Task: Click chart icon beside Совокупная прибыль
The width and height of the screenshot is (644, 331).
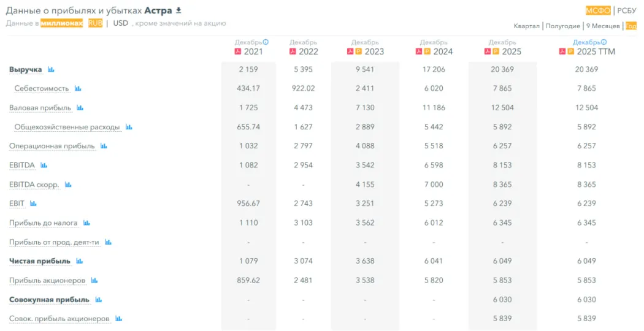Action: (x=99, y=300)
